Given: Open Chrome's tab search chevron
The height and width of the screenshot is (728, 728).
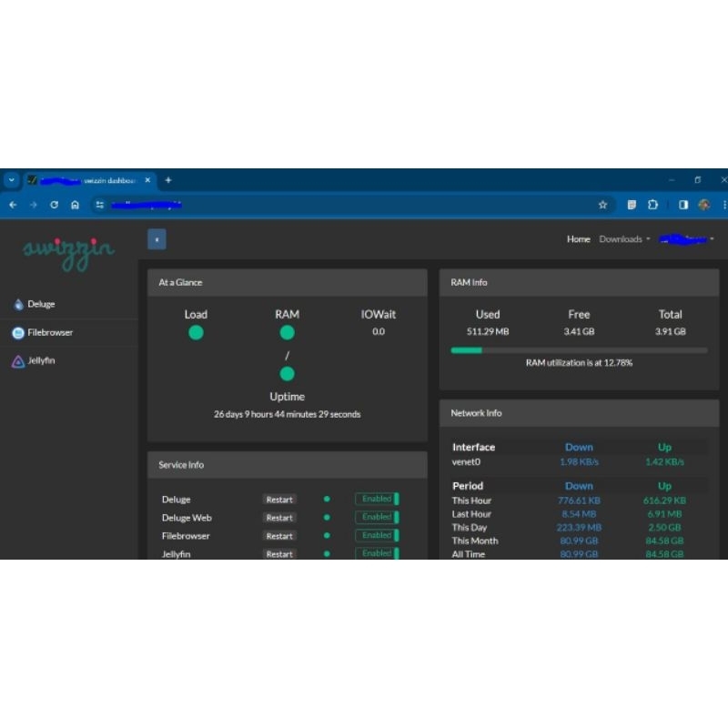Looking at the screenshot, I should click(10, 179).
